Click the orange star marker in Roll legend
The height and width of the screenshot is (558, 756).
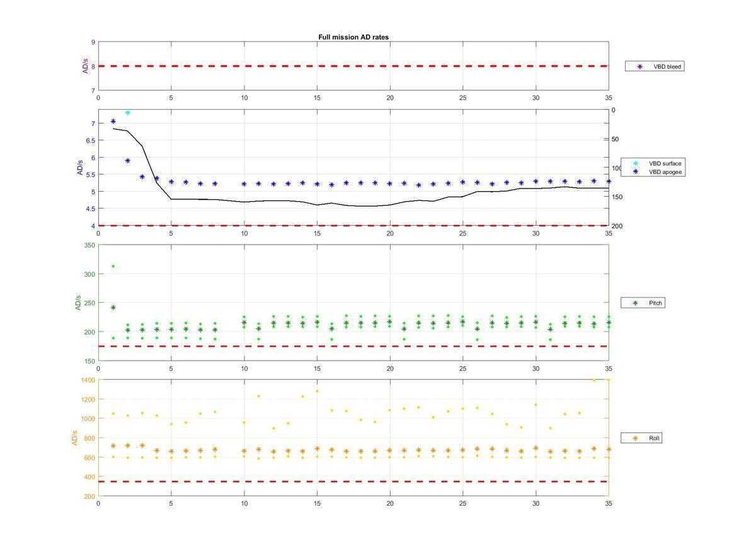coord(635,438)
